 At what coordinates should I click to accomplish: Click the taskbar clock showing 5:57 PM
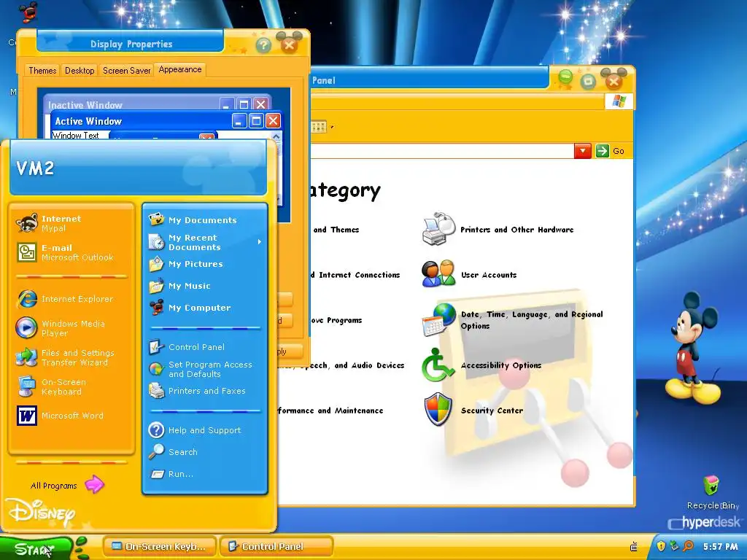[720, 547]
